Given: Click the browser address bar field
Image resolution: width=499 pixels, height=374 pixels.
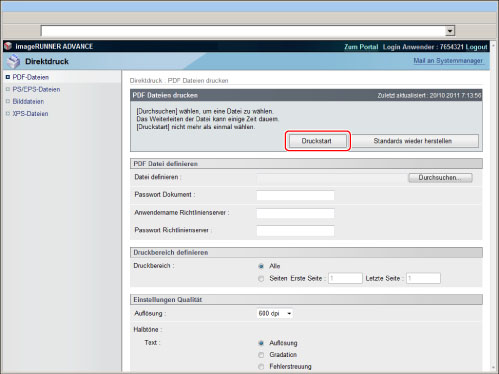Looking at the screenshot, I should [x=243, y=31].
